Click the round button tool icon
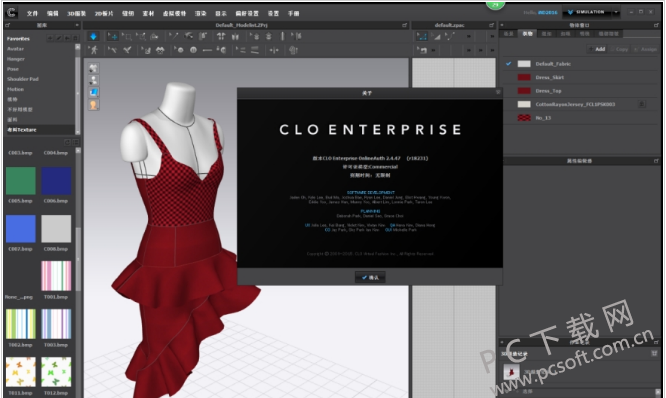This screenshot has width=666, height=398. [x=179, y=50]
